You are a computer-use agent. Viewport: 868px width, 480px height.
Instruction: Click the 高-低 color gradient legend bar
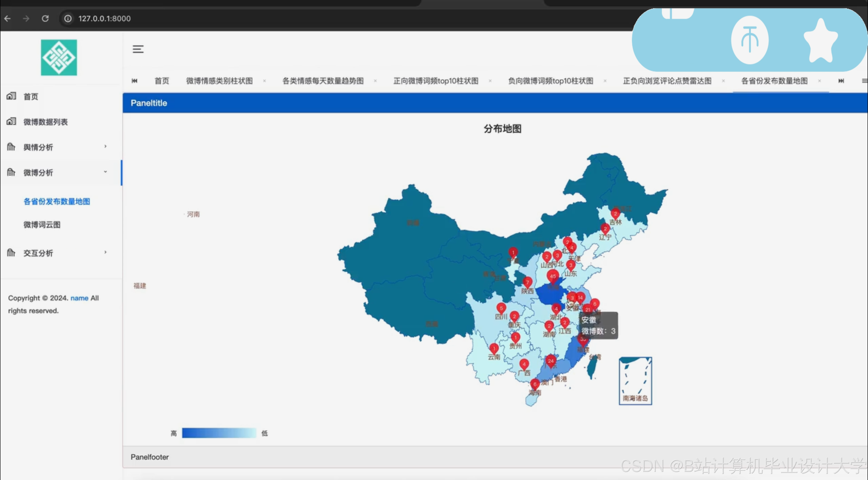click(219, 433)
